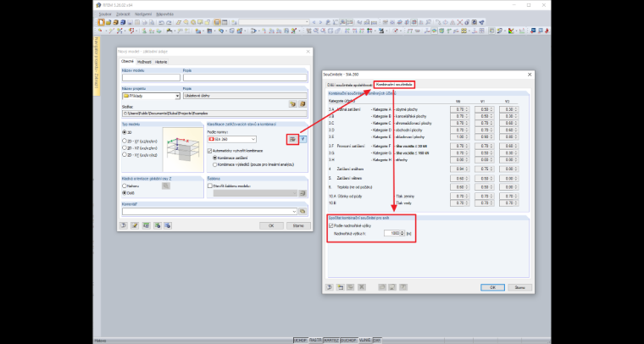Select Nahoru for Z axis orientation
The width and height of the screenshot is (644, 344).
point(125,186)
